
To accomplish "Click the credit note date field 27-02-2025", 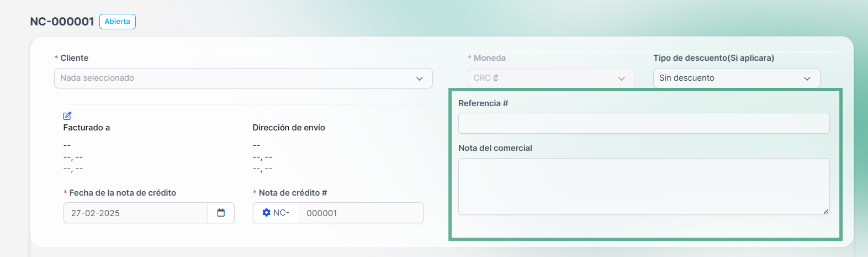I will 136,213.
